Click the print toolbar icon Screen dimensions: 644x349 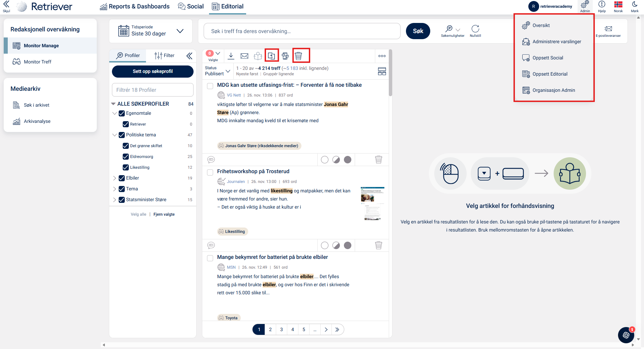point(285,56)
